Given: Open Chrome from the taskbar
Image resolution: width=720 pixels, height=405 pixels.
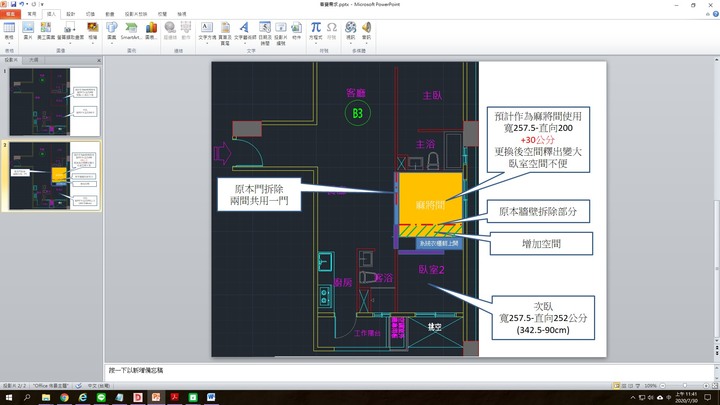Looking at the screenshot, I should click(x=64, y=398).
